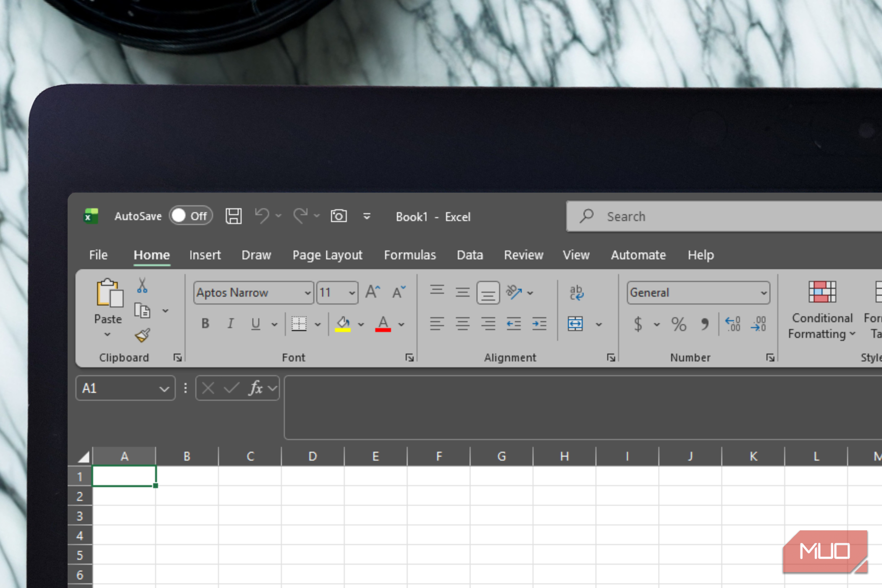
Task: Click the Align Left icon
Action: coord(437,323)
